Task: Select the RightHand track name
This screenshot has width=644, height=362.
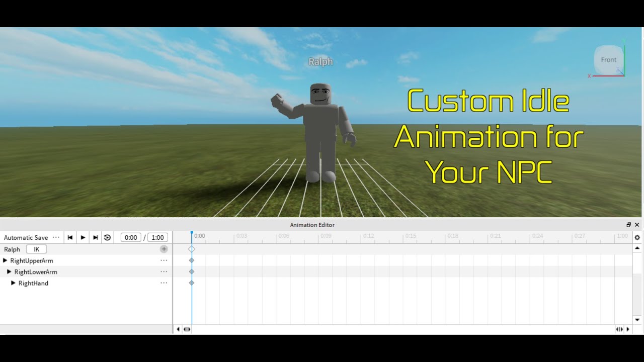Action: tap(33, 283)
